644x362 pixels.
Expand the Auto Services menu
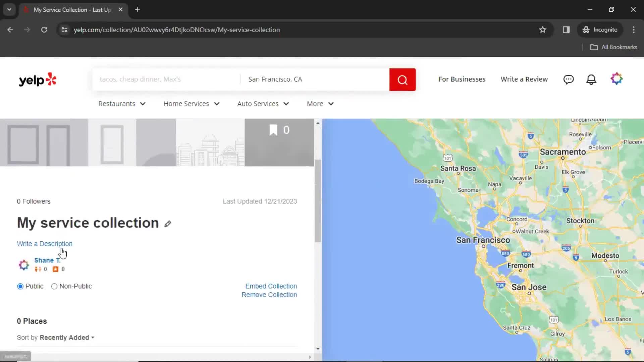[263, 104]
